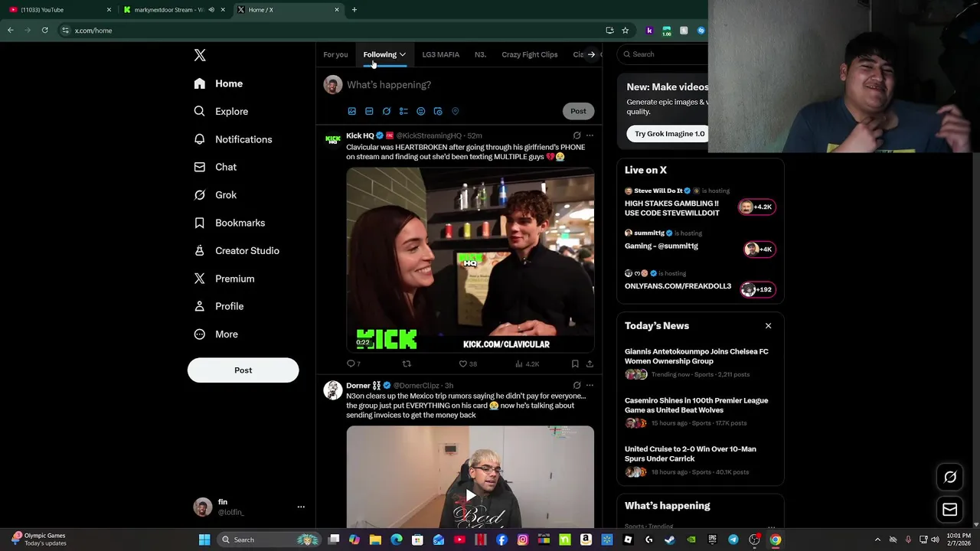This screenshot has height=551, width=980.
Task: Join summit1g live listener badge
Action: pos(759,249)
